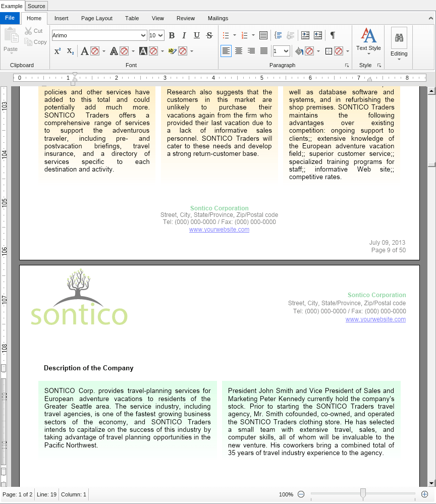Click the subscript icon
This screenshot has height=504, width=436.
[x=70, y=51]
